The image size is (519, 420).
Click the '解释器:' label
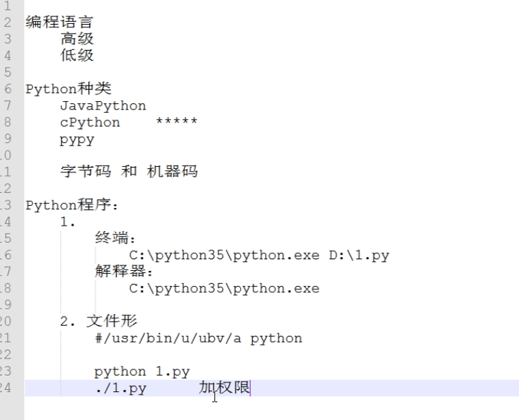click(x=120, y=272)
